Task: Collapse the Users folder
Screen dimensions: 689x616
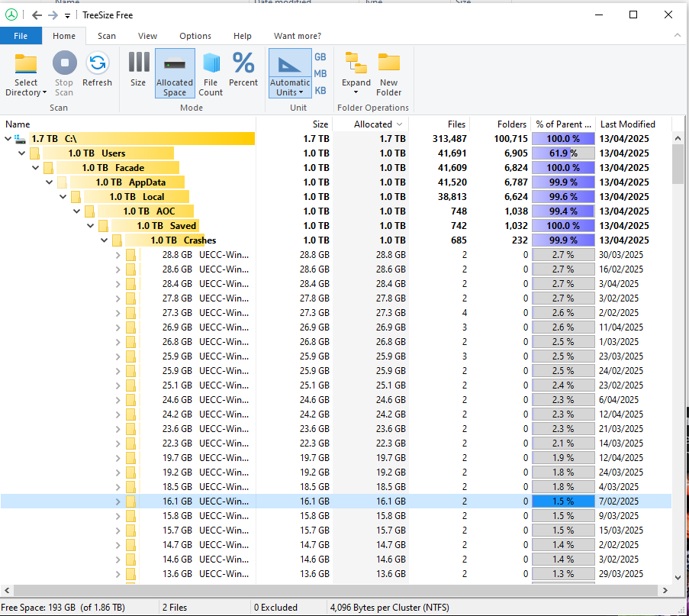Action: (x=22, y=153)
